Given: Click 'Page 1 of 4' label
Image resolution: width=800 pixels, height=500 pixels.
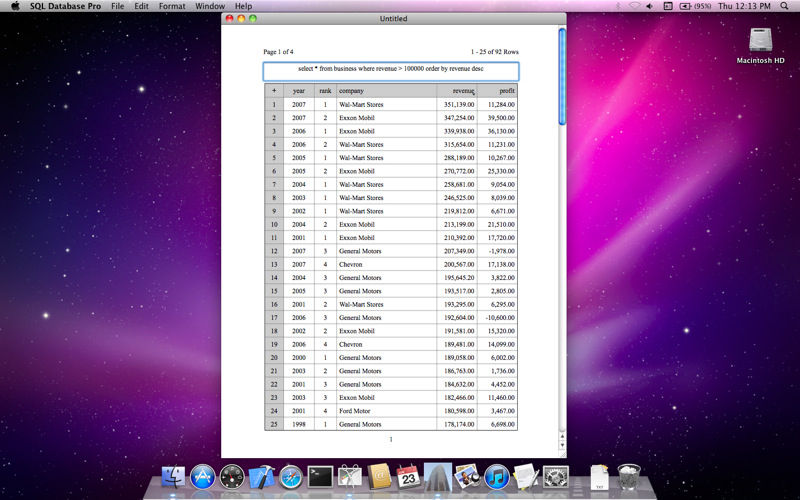Looking at the screenshot, I should (278, 52).
